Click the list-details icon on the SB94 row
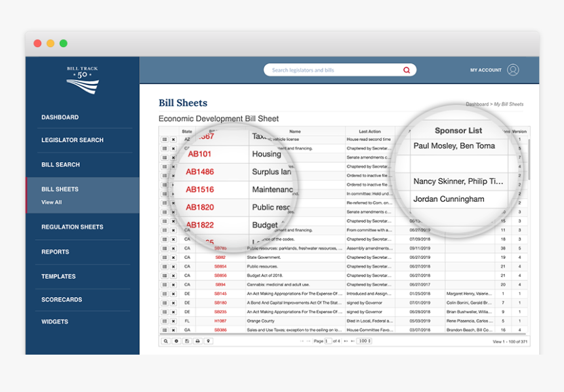Screen dimensions: 564x392 (165, 284)
